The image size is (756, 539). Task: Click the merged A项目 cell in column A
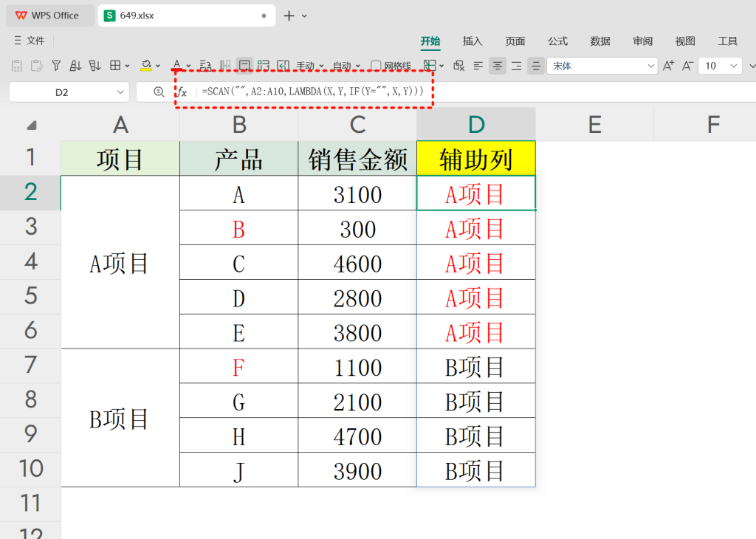coord(120,262)
